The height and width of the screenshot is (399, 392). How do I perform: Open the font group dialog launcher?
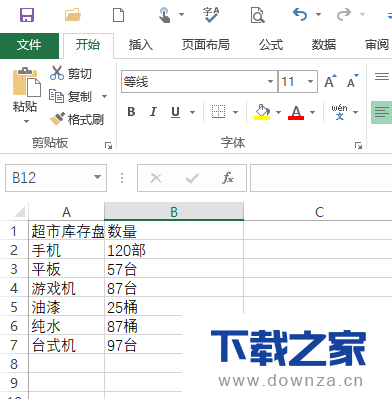point(358,145)
